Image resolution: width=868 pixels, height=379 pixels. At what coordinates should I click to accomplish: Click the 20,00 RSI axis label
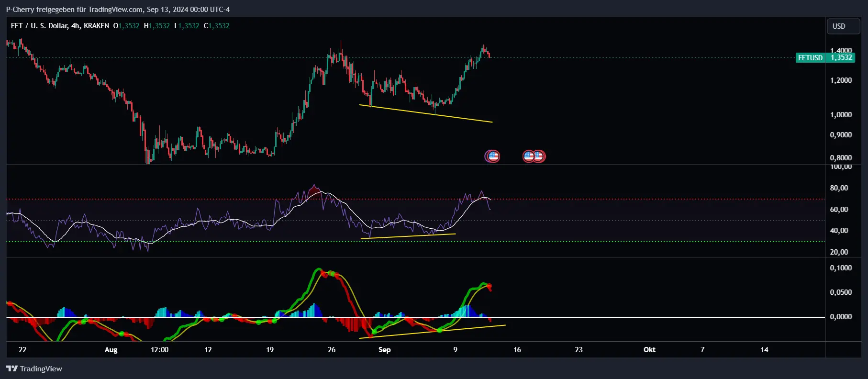839,252
